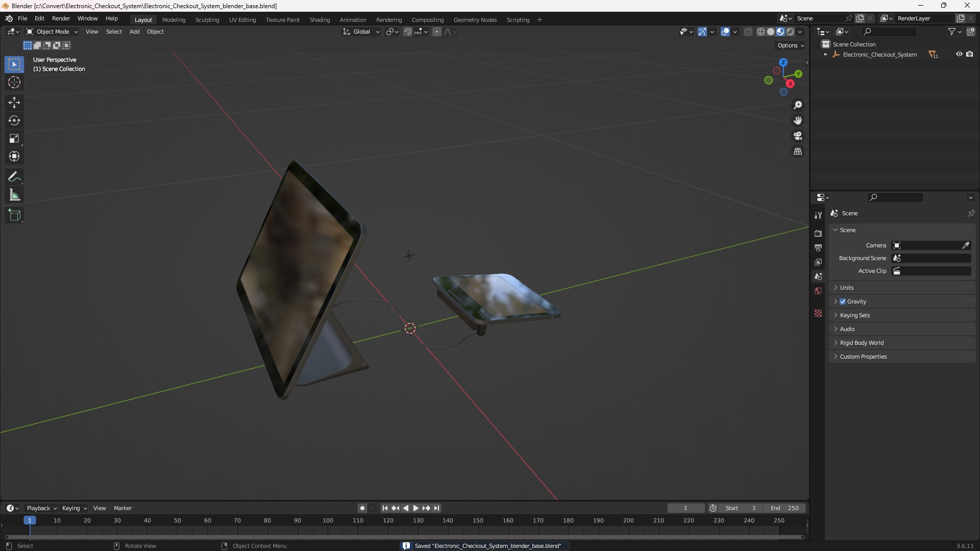Open the Object Mode dropdown
This screenshot has height=551, width=980.
click(x=52, y=32)
